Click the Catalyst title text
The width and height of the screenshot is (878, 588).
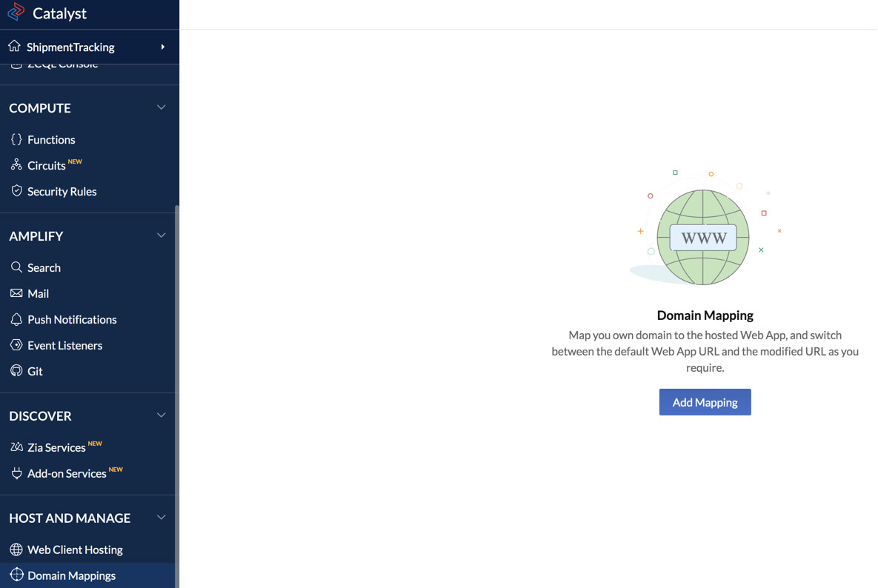coord(59,13)
